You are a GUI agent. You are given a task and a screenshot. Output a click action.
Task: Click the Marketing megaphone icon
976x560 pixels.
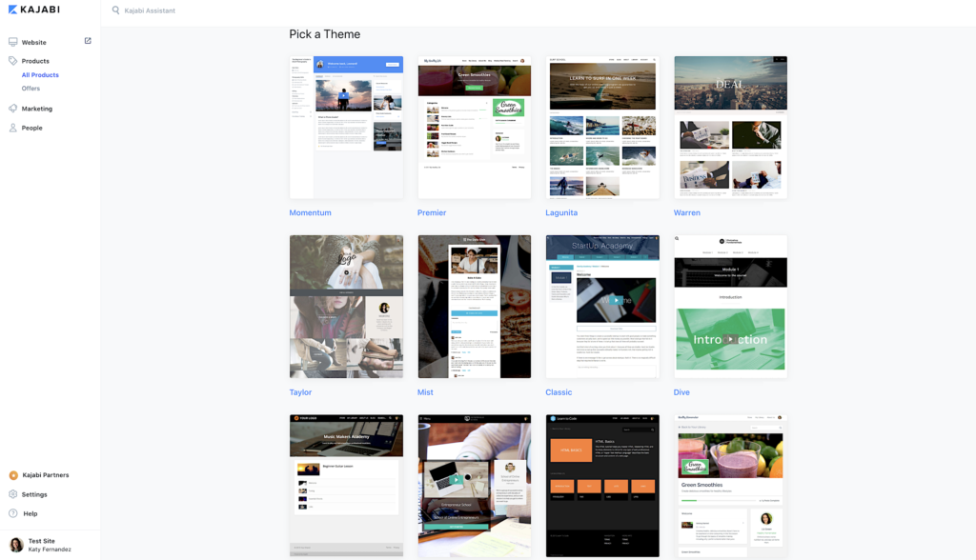tap(13, 109)
